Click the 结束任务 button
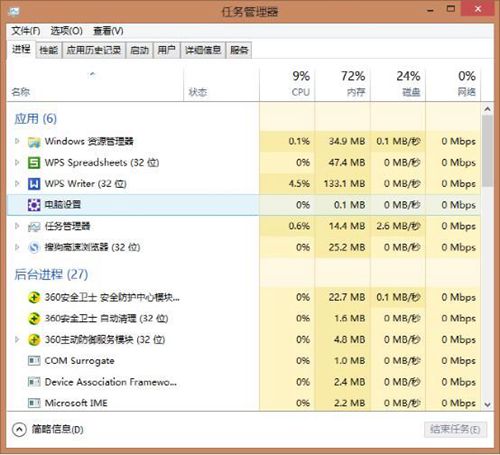Screen dimensions: 500x455 pos(455,429)
